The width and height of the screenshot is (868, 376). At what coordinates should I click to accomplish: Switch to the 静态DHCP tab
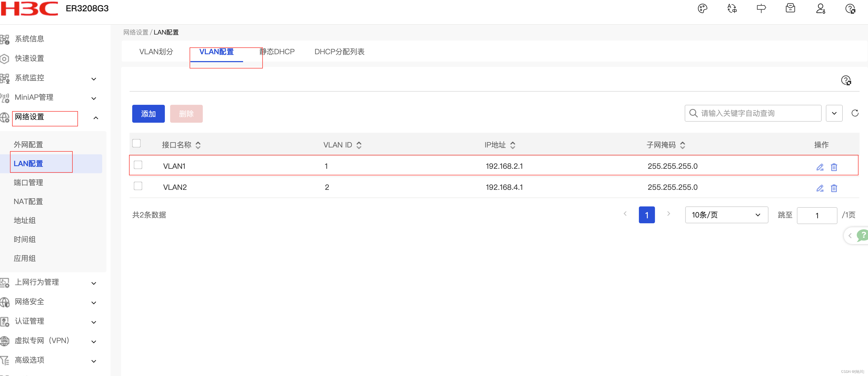pyautogui.click(x=277, y=52)
